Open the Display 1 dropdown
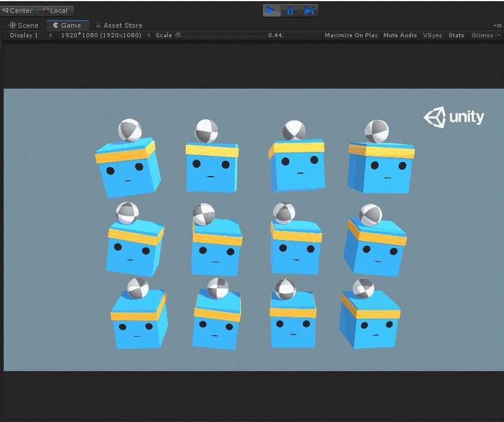Image resolution: width=504 pixels, height=422 pixels. tap(30, 35)
